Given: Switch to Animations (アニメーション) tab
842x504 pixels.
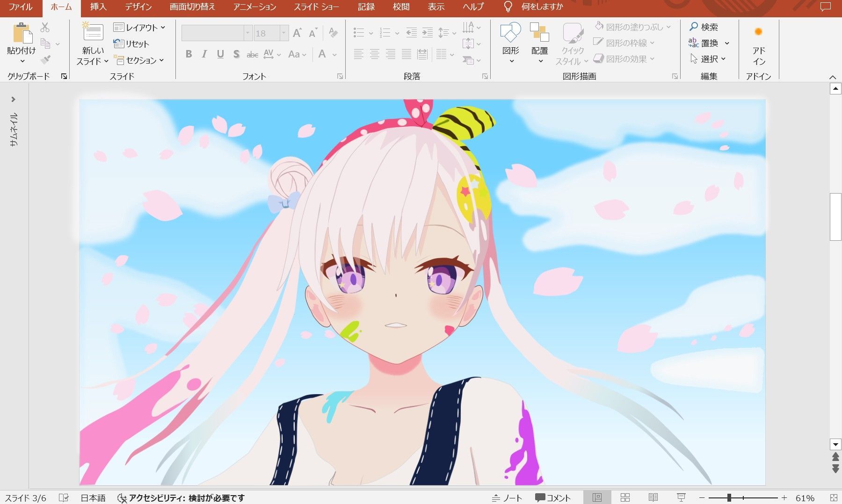Looking at the screenshot, I should click(254, 7).
